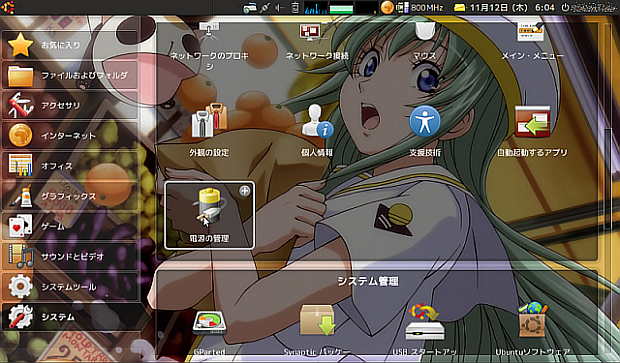Launch USB スタートアップ disk creator icon
Image resolution: width=620 pixels, height=363 pixels.
point(425,330)
